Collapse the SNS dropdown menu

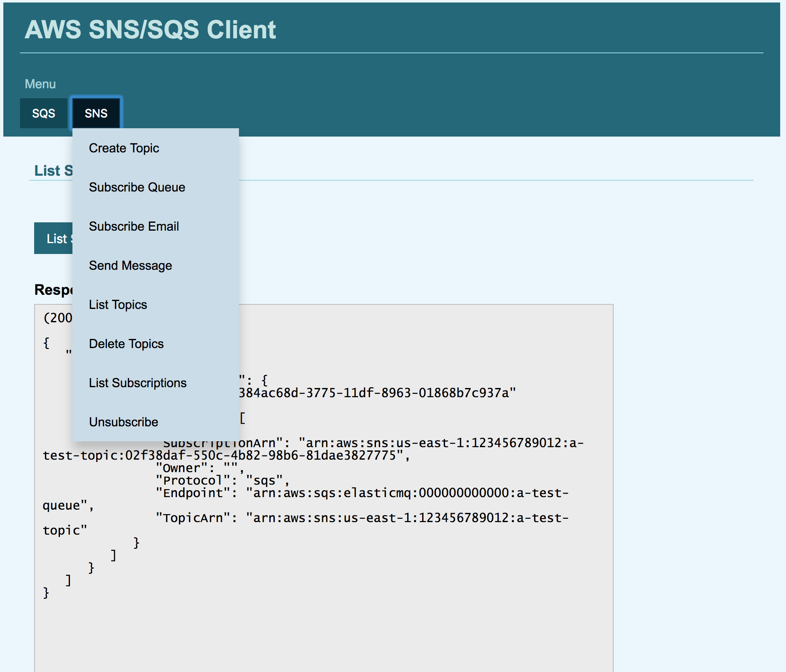(x=96, y=113)
